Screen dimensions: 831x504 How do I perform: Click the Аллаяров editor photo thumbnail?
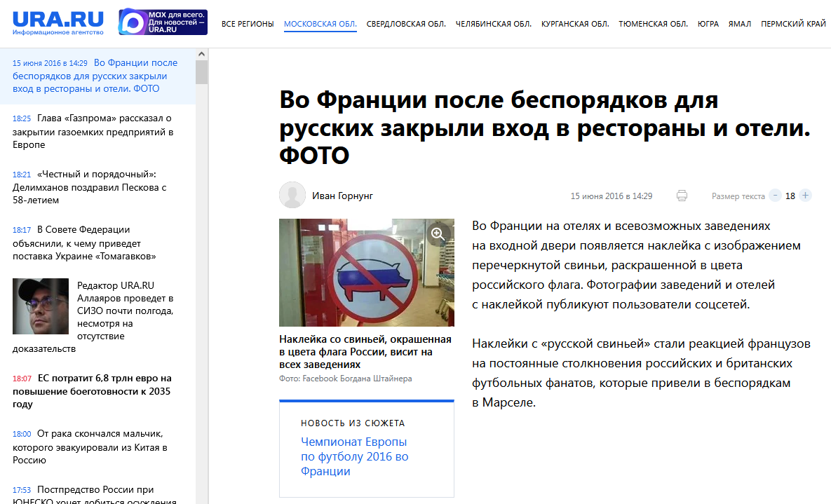(41, 306)
